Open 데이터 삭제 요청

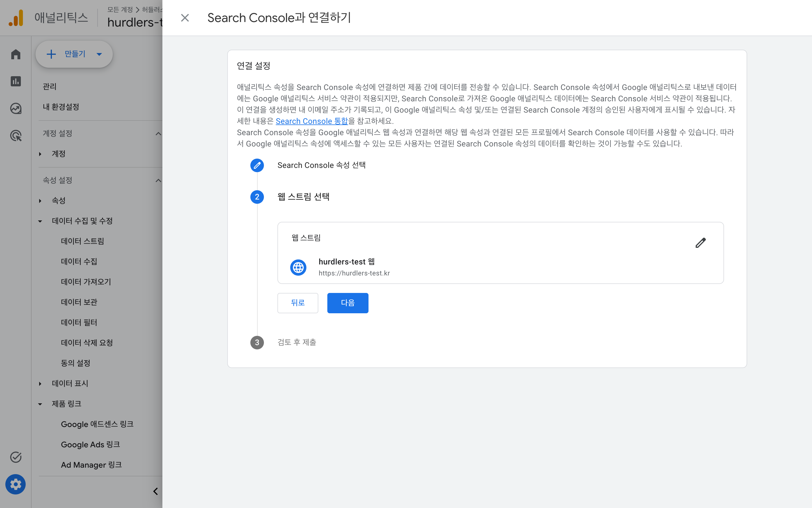[87, 343]
